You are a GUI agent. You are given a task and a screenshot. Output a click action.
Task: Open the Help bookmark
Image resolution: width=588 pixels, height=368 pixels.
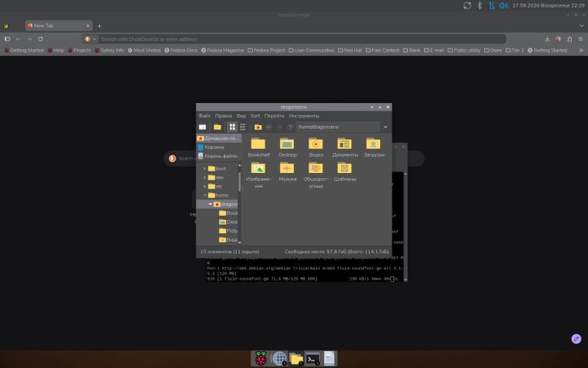tap(56, 50)
